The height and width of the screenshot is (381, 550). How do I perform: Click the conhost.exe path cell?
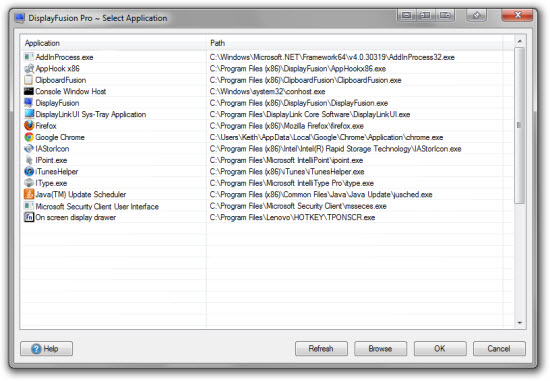click(x=267, y=92)
